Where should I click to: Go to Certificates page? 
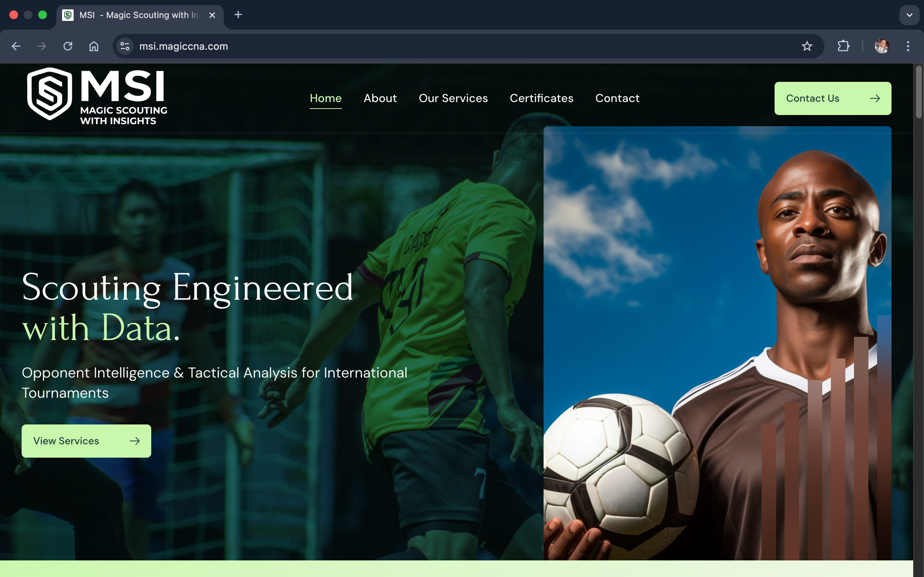(541, 98)
